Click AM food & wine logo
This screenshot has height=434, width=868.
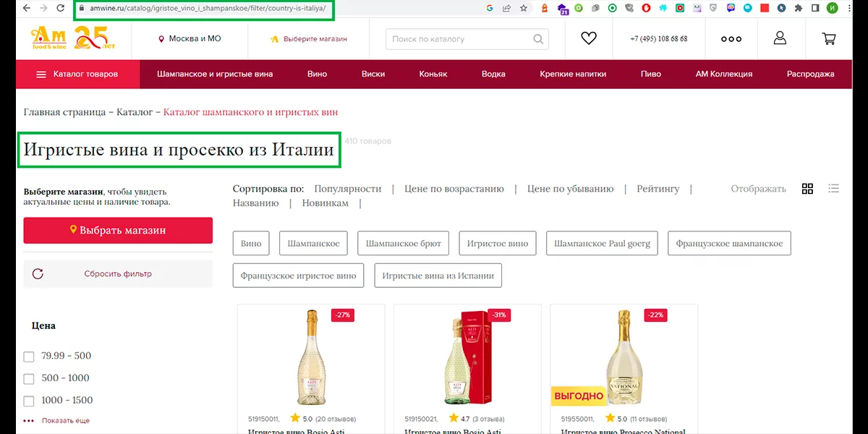(x=72, y=38)
